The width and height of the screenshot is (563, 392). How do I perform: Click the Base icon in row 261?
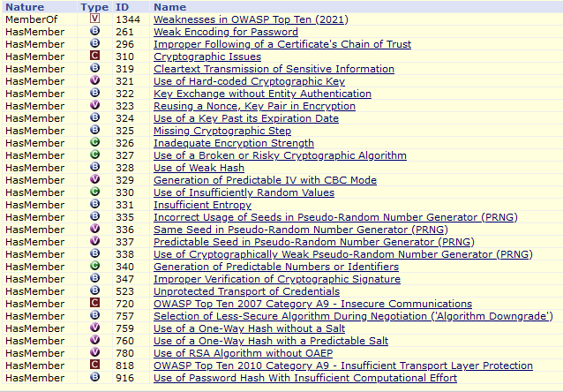pos(94,31)
